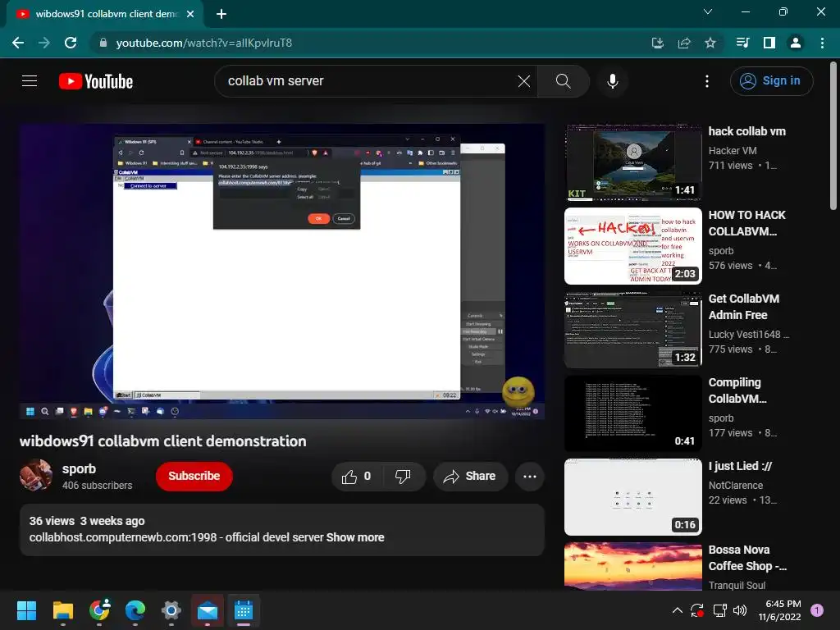
Task: Open Lucky Vesti1648 channel name
Action: (x=749, y=335)
